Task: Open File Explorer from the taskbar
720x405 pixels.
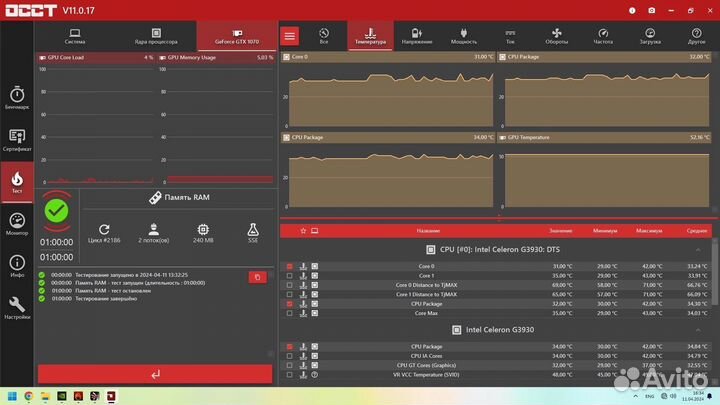Action: click(x=45, y=396)
